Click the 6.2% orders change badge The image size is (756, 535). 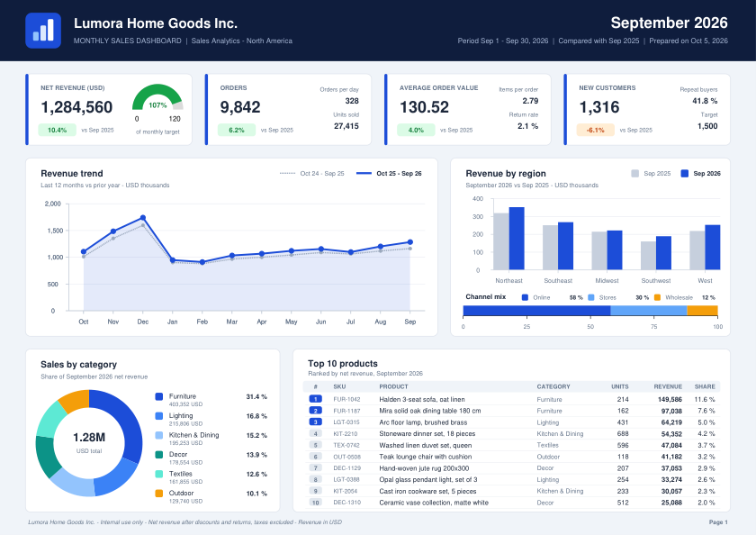pos(237,130)
